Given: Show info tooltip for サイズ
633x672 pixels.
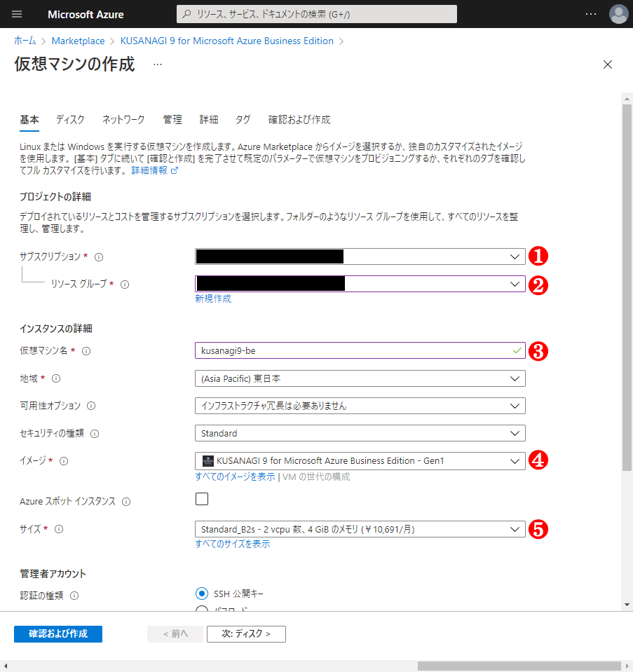Looking at the screenshot, I should (59, 529).
